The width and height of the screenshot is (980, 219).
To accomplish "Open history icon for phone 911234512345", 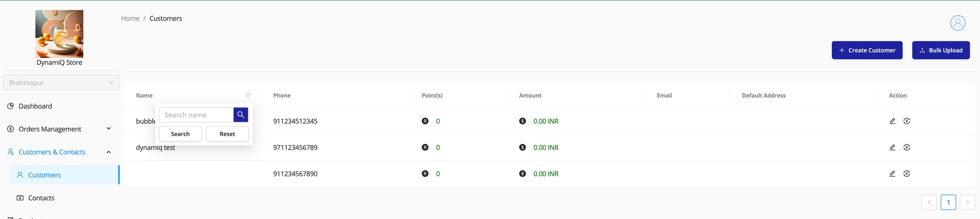I will (906, 121).
